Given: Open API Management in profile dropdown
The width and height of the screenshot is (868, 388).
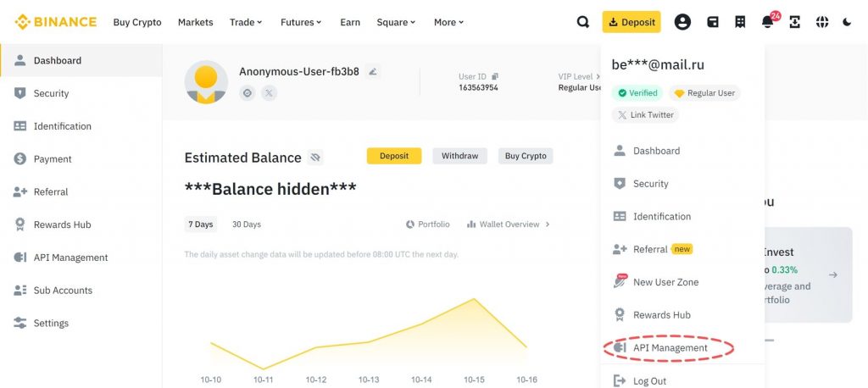Looking at the screenshot, I should pyautogui.click(x=669, y=348).
